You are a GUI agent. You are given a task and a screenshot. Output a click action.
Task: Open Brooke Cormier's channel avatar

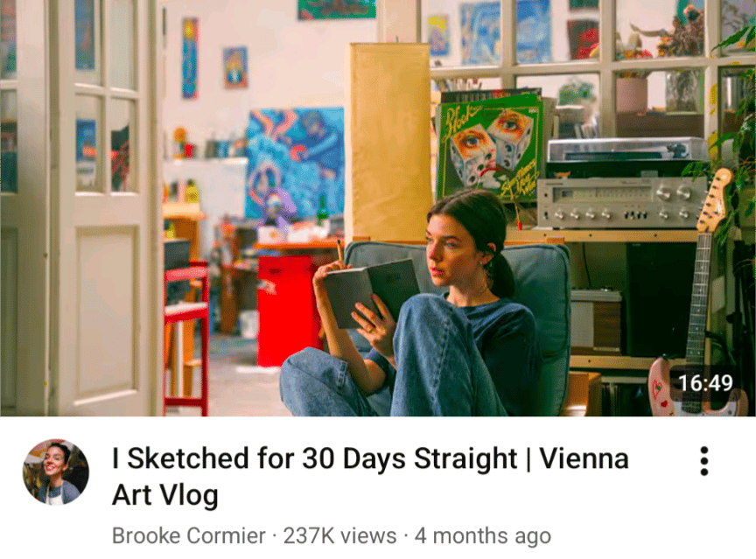(56, 472)
